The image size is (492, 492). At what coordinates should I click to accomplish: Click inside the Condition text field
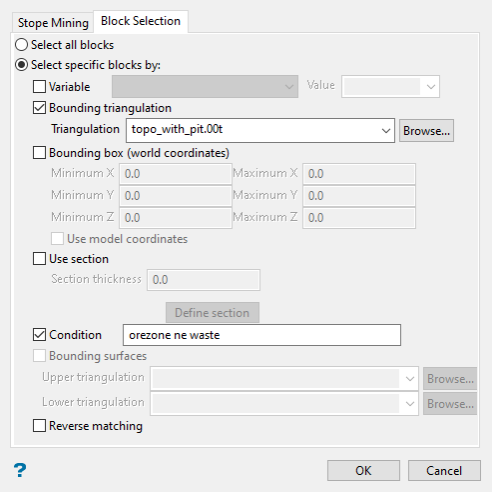(262, 335)
